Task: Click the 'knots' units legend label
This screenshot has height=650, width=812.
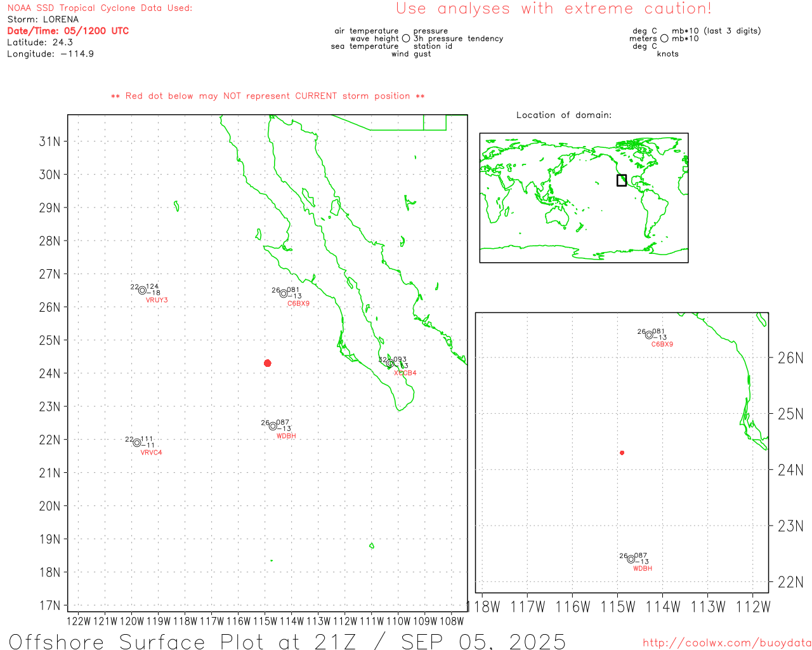Action: pos(668,54)
